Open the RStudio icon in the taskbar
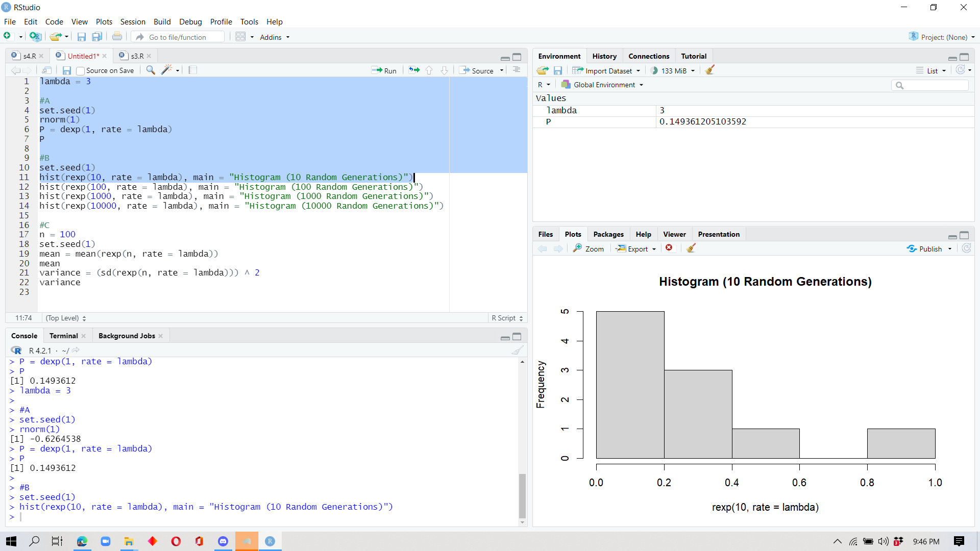This screenshot has width=980, height=551. point(270,541)
